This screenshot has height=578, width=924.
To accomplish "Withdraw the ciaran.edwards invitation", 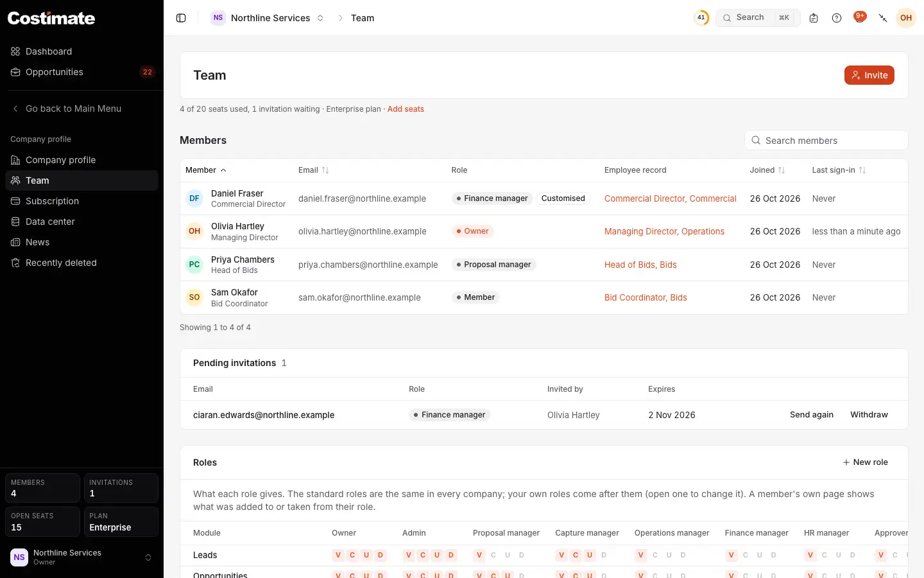I will click(x=869, y=415).
